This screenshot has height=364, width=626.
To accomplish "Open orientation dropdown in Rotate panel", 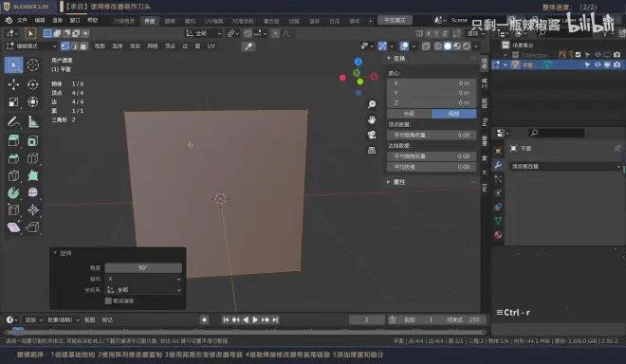I will (143, 290).
